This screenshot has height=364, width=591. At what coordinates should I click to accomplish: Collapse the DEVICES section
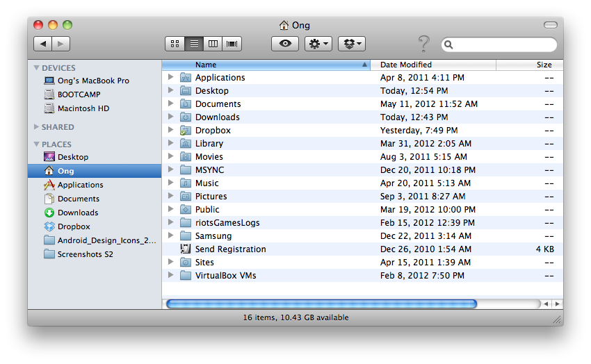pyautogui.click(x=37, y=68)
